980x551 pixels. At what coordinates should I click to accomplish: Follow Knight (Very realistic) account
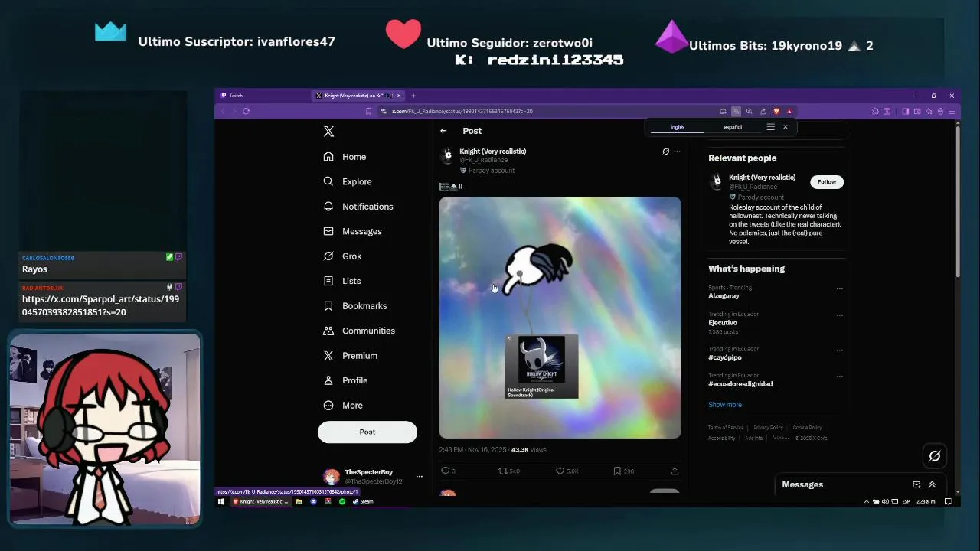tap(827, 181)
